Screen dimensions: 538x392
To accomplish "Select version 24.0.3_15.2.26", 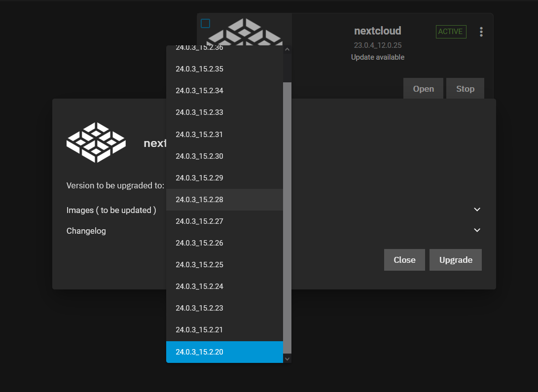I will [225, 243].
